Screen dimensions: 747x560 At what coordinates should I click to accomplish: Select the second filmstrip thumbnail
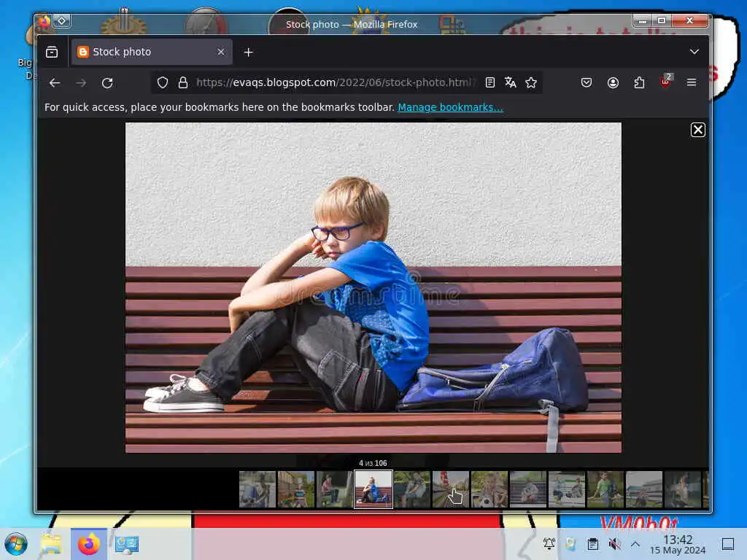pos(296,489)
